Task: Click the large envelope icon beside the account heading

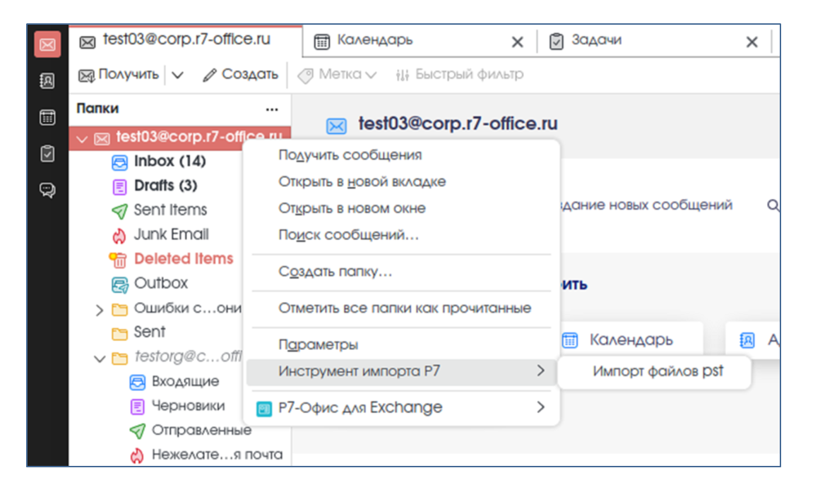Action: (336, 126)
